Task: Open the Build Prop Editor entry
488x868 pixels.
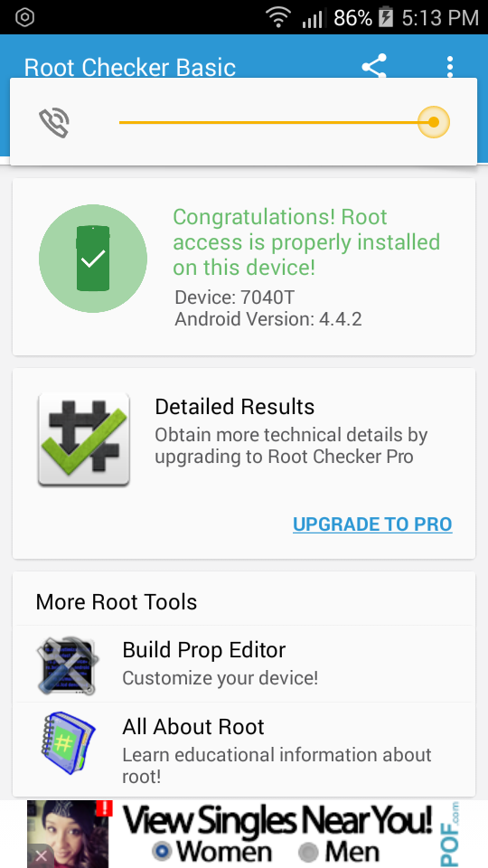Action: (244, 664)
